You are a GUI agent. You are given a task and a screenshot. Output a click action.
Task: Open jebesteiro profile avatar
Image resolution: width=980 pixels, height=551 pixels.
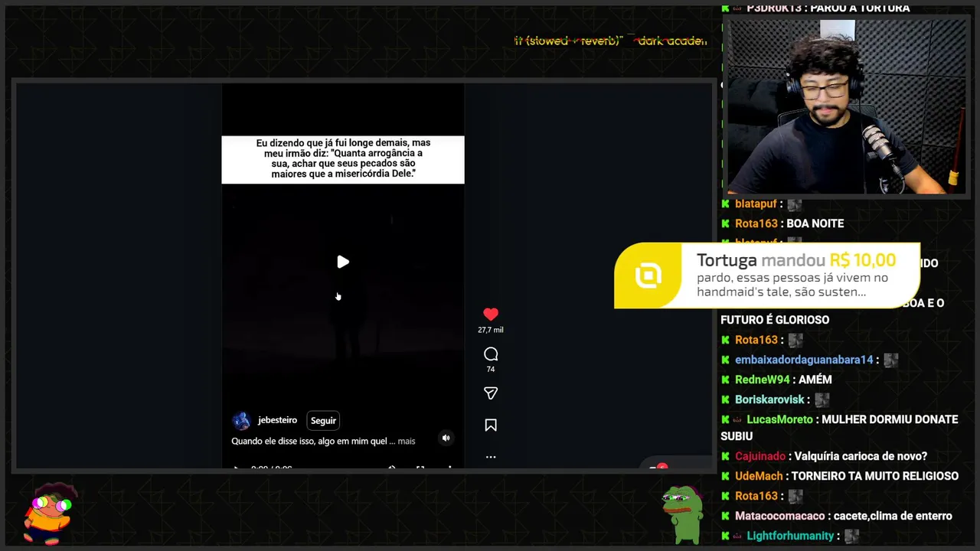[x=241, y=421]
